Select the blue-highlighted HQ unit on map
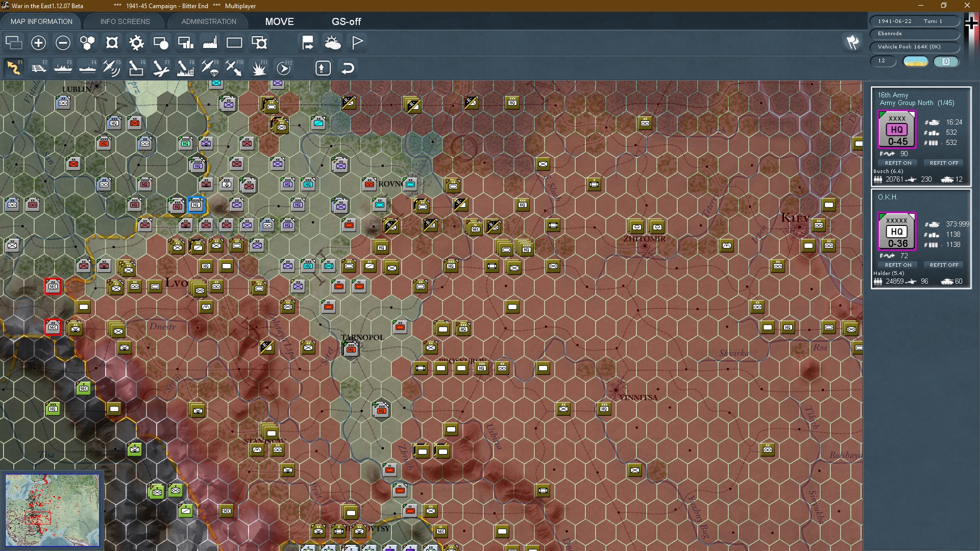The height and width of the screenshot is (551, 980). [x=196, y=205]
